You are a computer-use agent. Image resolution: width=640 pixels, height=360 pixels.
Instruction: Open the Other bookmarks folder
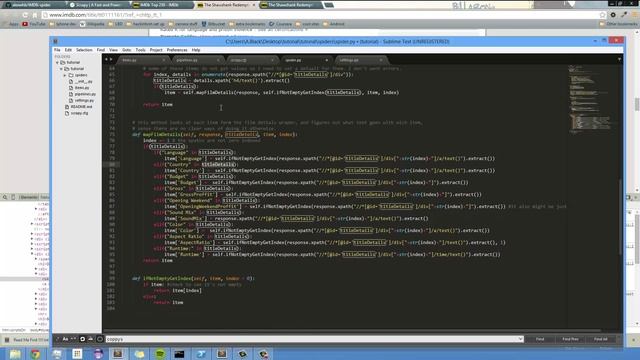(618, 24)
